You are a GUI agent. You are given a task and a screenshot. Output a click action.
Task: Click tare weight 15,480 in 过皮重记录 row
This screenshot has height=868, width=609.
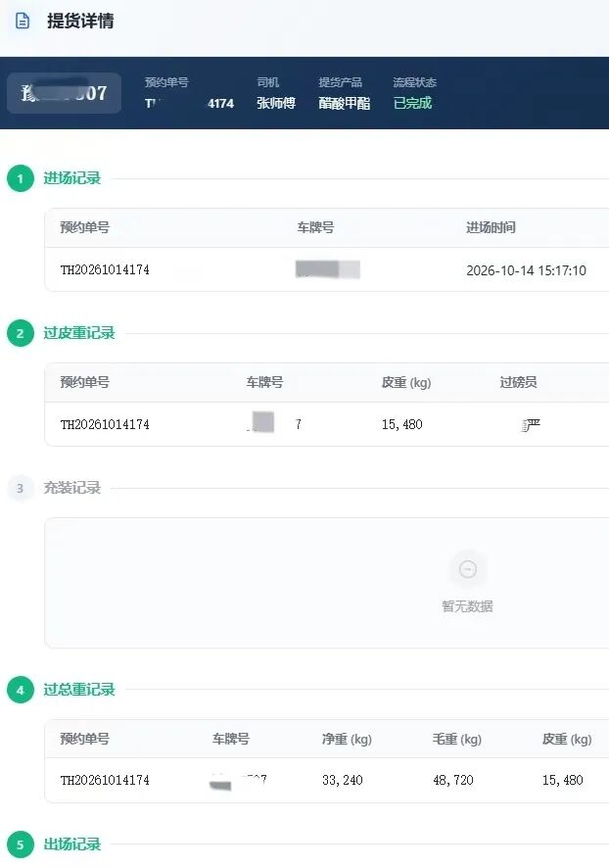[x=402, y=424]
